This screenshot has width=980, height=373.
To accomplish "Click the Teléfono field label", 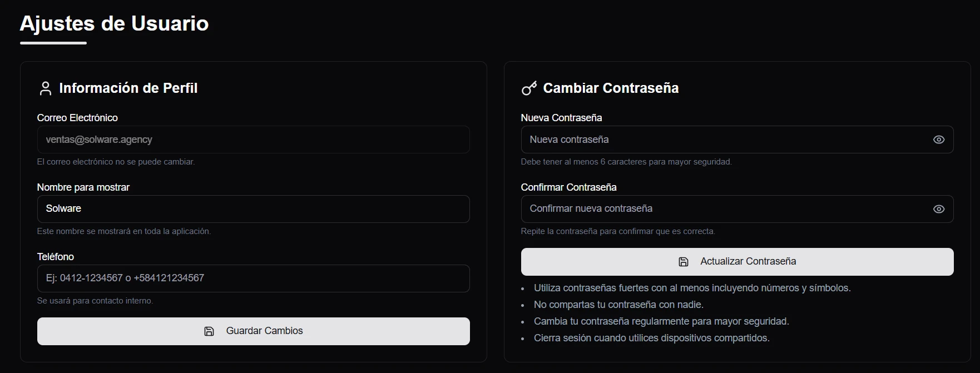I will click(55, 257).
